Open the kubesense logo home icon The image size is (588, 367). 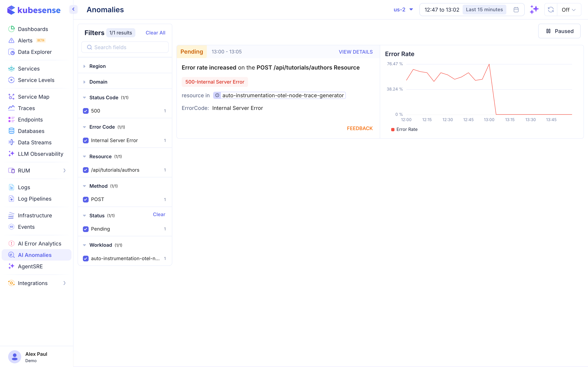[11, 10]
